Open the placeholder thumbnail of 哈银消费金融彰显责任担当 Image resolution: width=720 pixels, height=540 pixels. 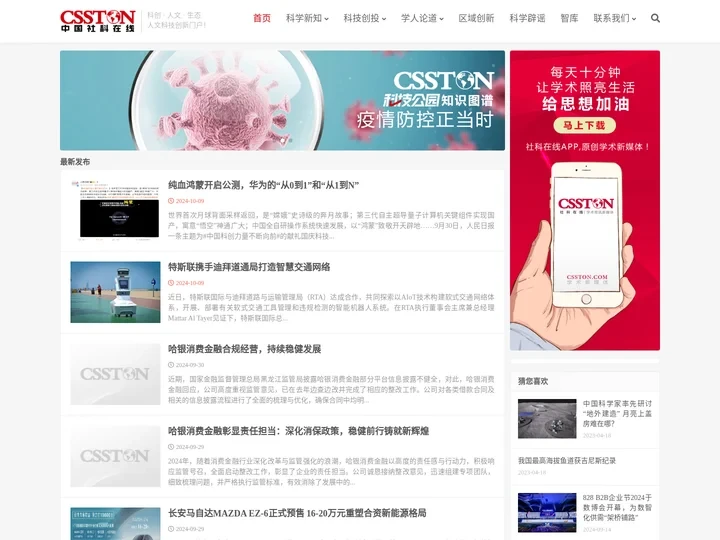[x=115, y=456]
